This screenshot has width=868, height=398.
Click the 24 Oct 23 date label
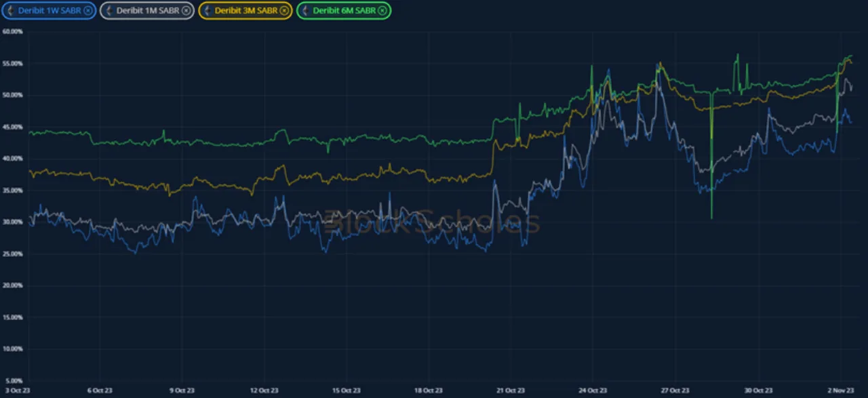(x=593, y=391)
